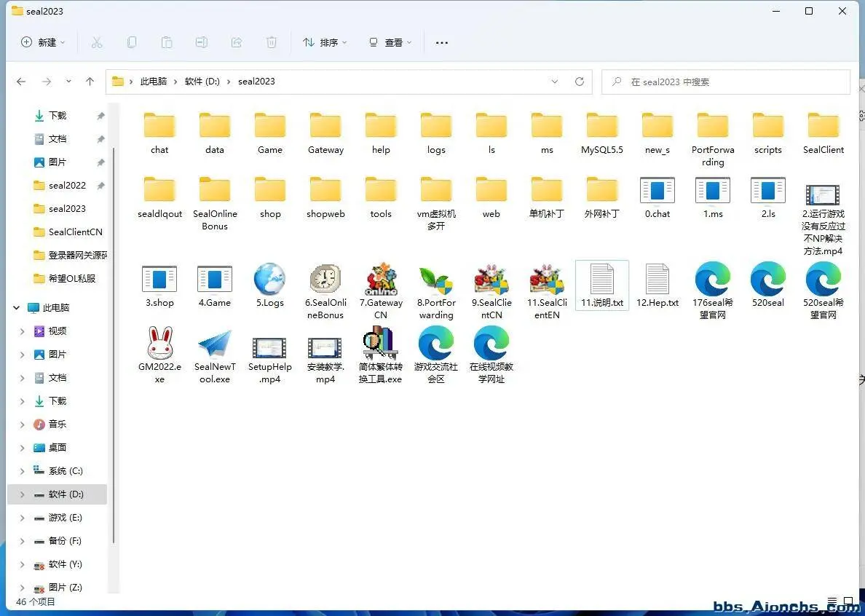Open the 查看 view dropdown
This screenshot has height=616, width=865.
(x=390, y=42)
